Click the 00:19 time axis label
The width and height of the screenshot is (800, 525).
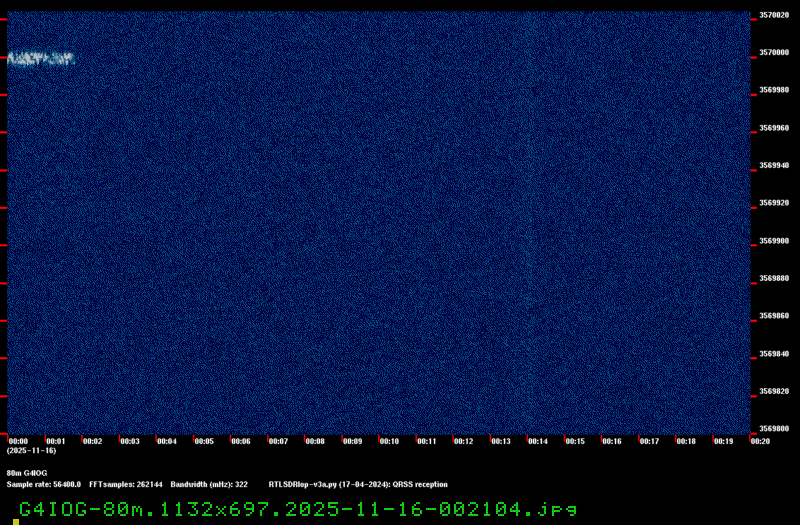[x=723, y=441]
